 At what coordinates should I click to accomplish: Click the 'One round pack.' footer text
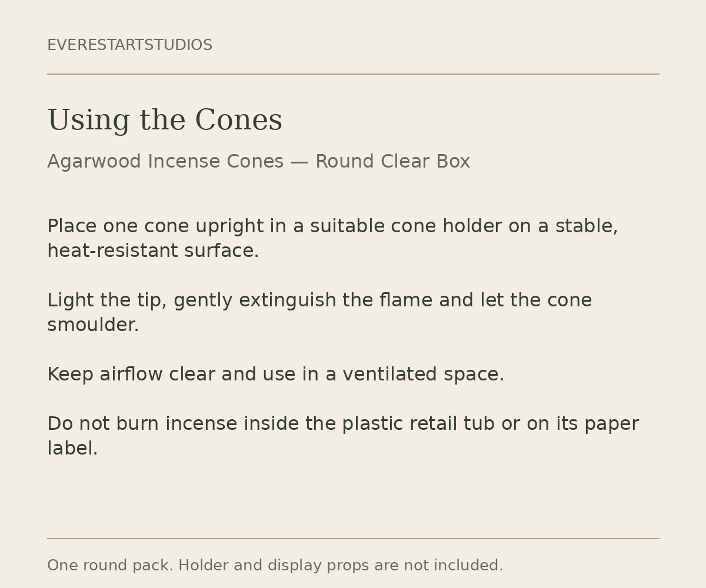point(110,566)
